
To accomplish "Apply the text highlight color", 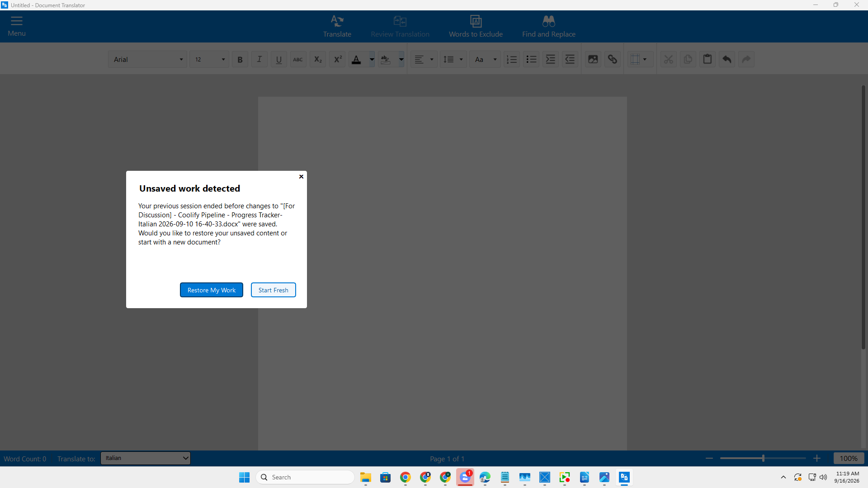I will [x=386, y=59].
